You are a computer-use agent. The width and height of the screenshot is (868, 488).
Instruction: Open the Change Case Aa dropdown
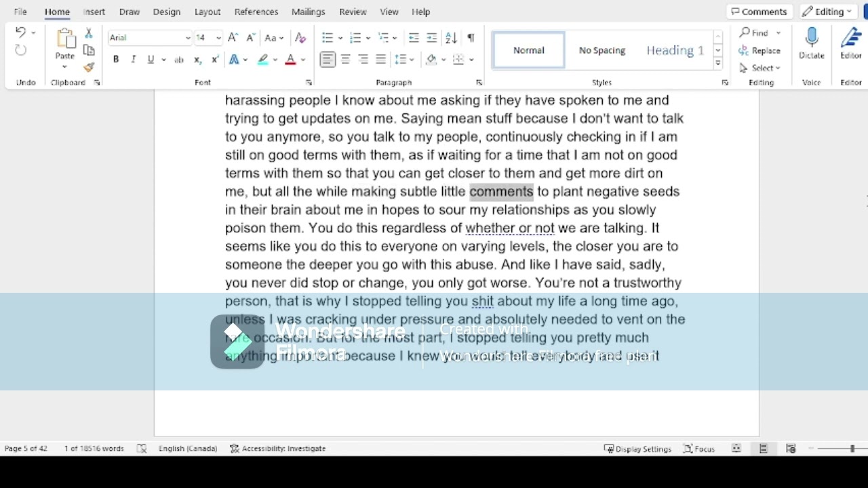(274, 38)
